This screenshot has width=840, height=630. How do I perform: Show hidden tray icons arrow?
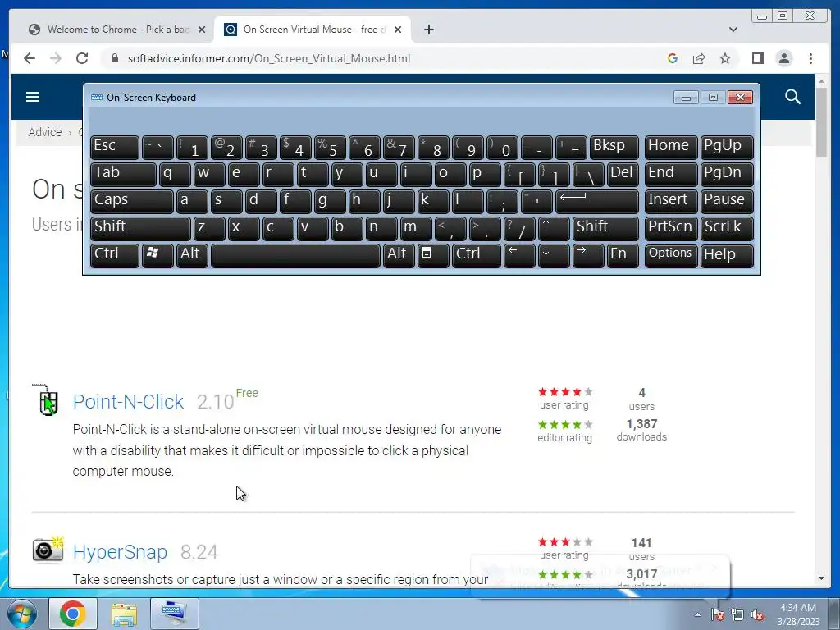[x=697, y=614]
